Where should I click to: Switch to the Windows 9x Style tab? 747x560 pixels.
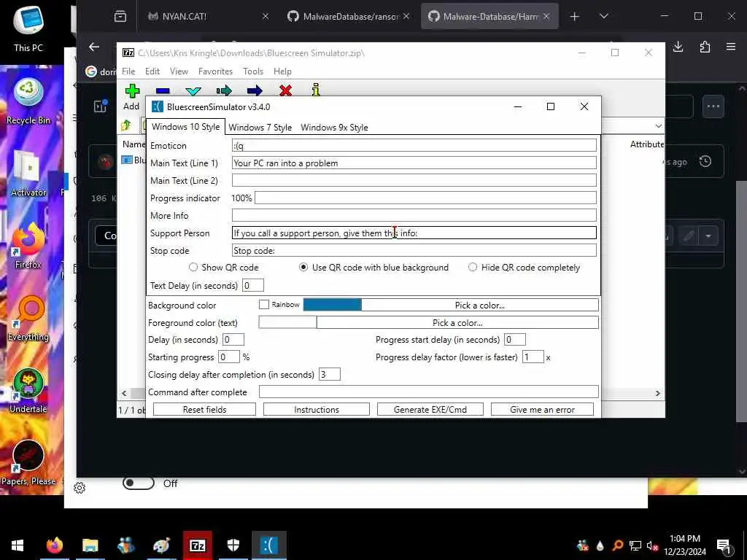coord(334,128)
